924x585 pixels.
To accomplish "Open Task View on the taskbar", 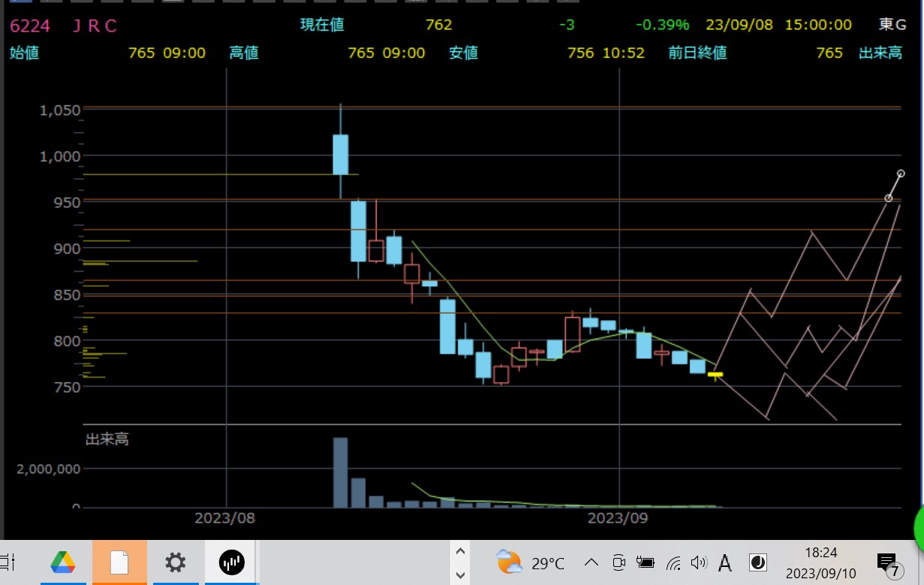I will (8, 561).
